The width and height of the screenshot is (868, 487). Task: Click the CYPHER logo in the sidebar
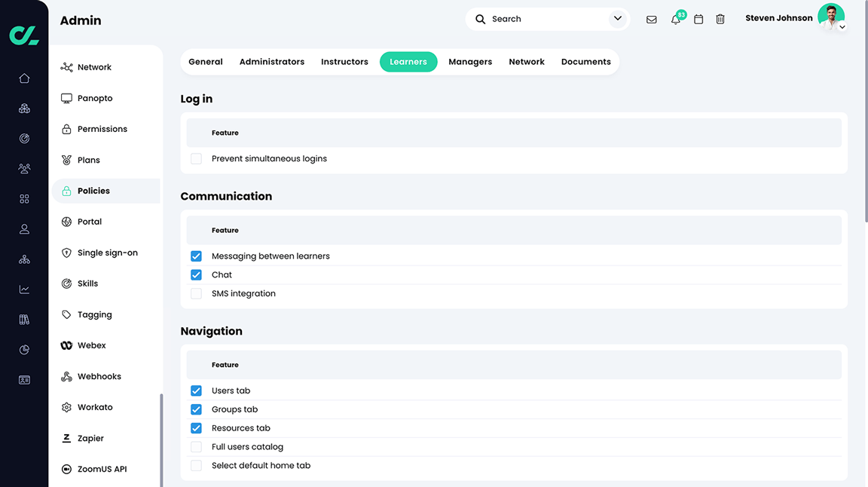click(x=24, y=35)
